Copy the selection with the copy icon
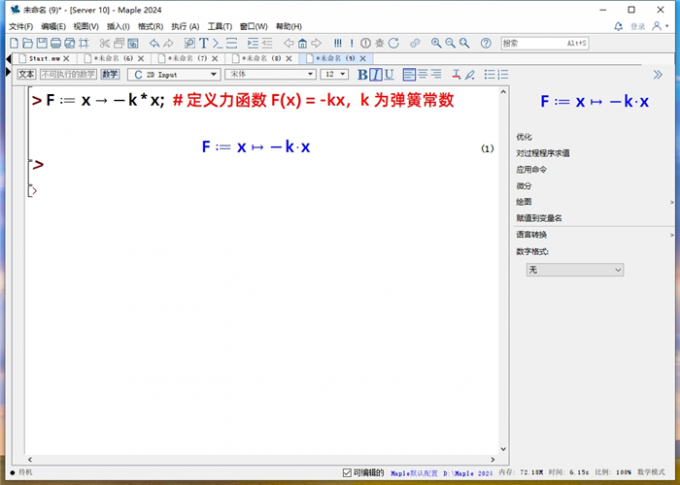Image resolution: width=680 pixels, height=485 pixels. tap(119, 43)
